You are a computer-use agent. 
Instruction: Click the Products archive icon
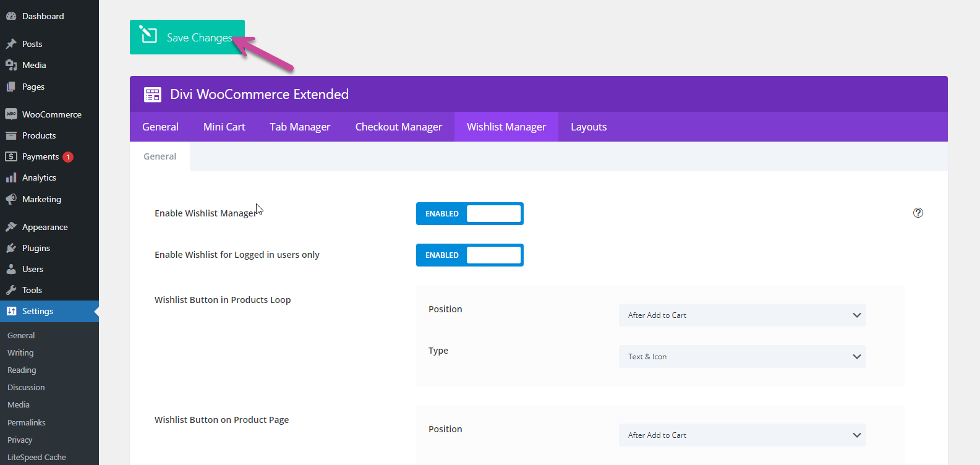[x=11, y=135]
